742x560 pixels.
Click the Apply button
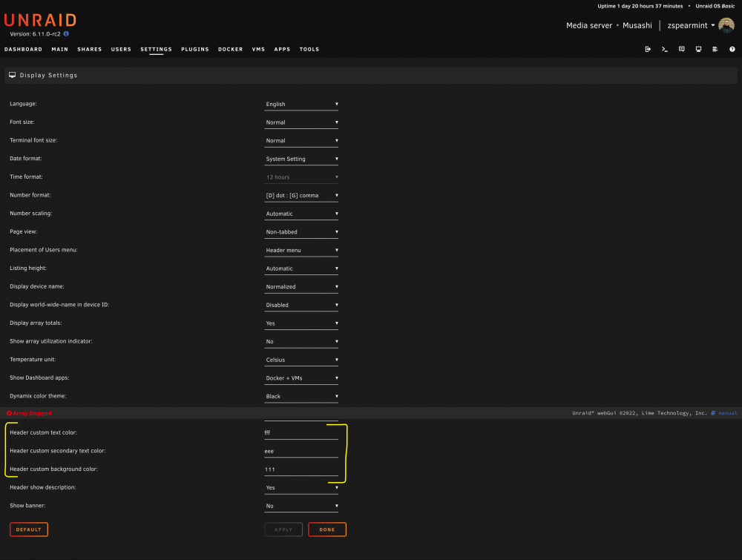pyautogui.click(x=283, y=530)
